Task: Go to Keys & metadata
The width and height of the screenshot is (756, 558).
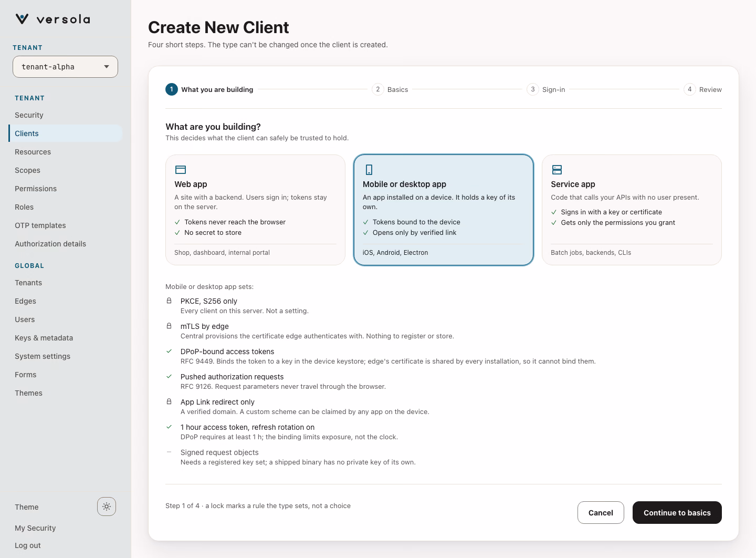Action: click(65, 338)
